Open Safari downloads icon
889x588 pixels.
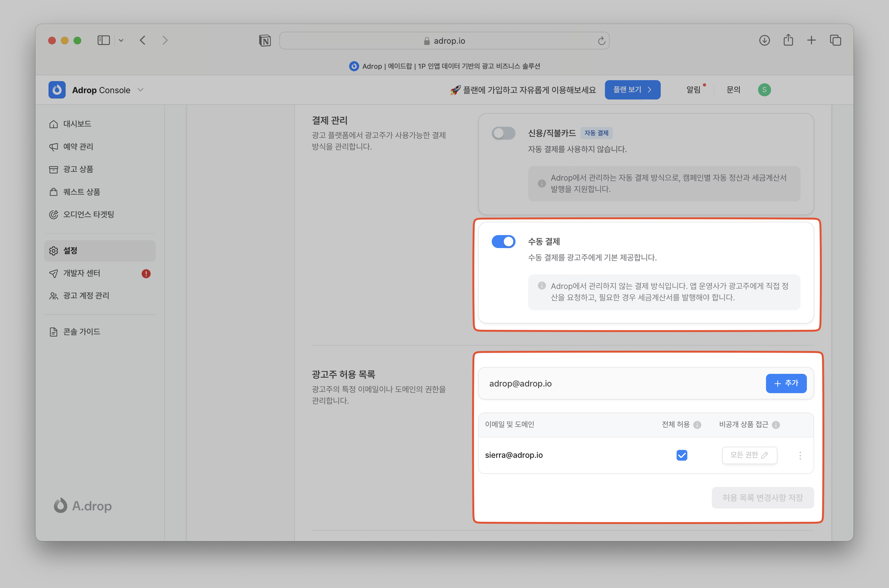point(764,41)
